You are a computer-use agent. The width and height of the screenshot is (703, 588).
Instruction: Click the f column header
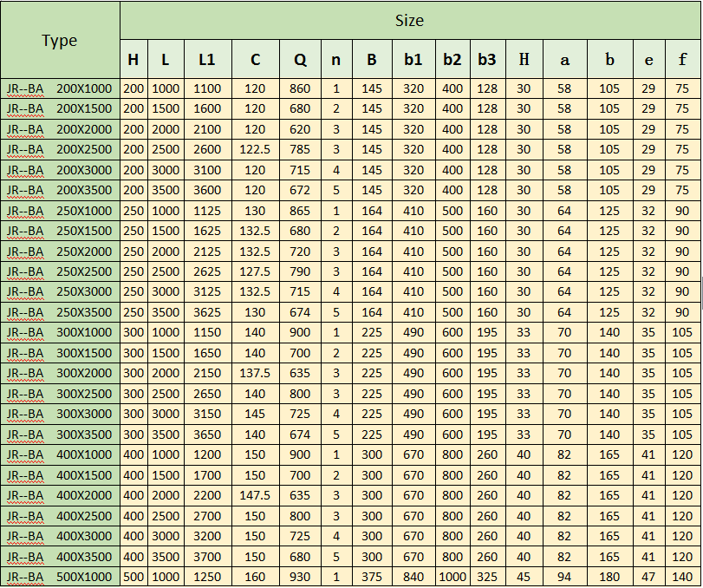click(x=683, y=59)
